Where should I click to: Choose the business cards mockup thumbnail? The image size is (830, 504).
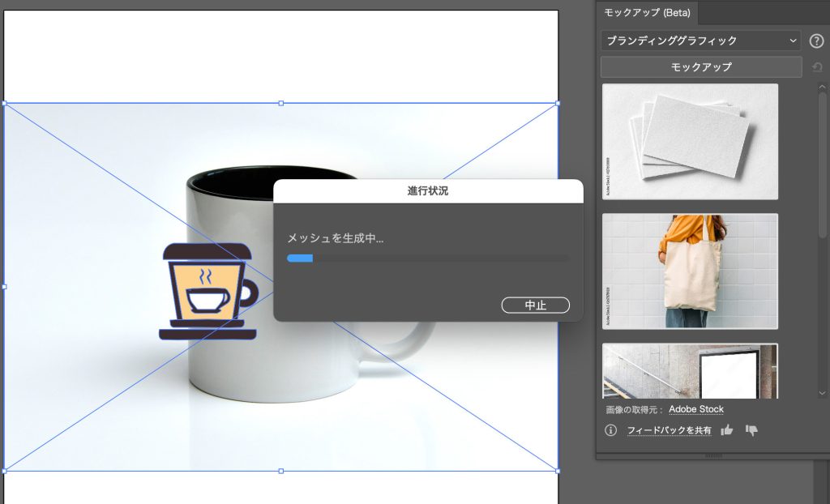click(x=690, y=141)
